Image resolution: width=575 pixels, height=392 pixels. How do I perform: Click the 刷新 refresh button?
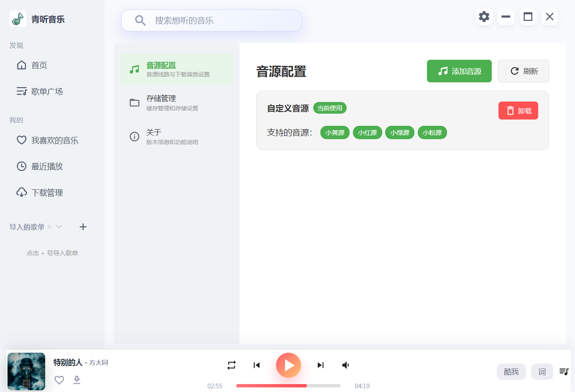[524, 71]
